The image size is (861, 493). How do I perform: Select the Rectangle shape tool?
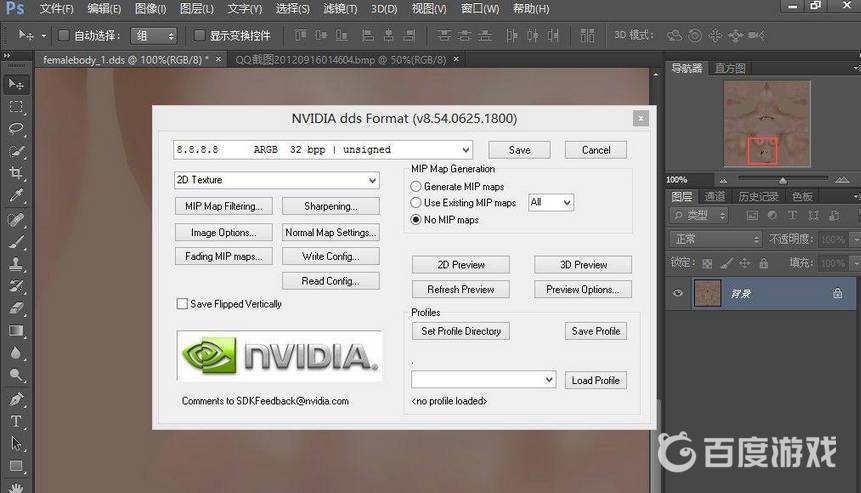pyautogui.click(x=16, y=466)
